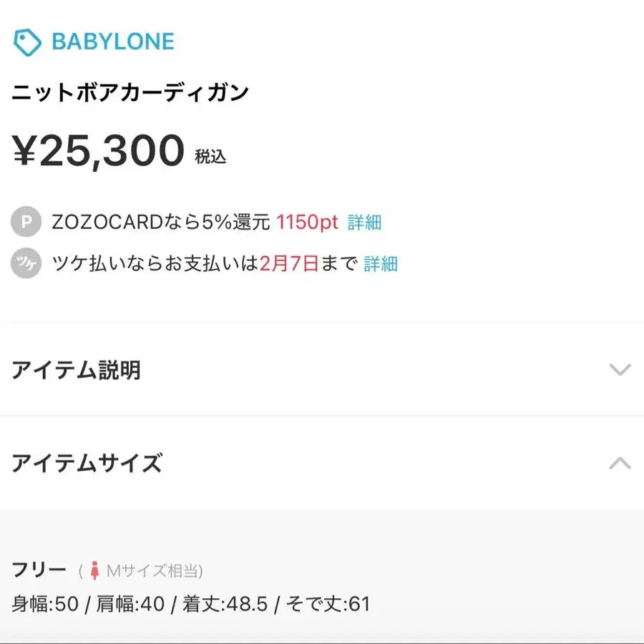Open 詳細 link for ZOZOCARD rewards
644x644 pixels.
364,223
